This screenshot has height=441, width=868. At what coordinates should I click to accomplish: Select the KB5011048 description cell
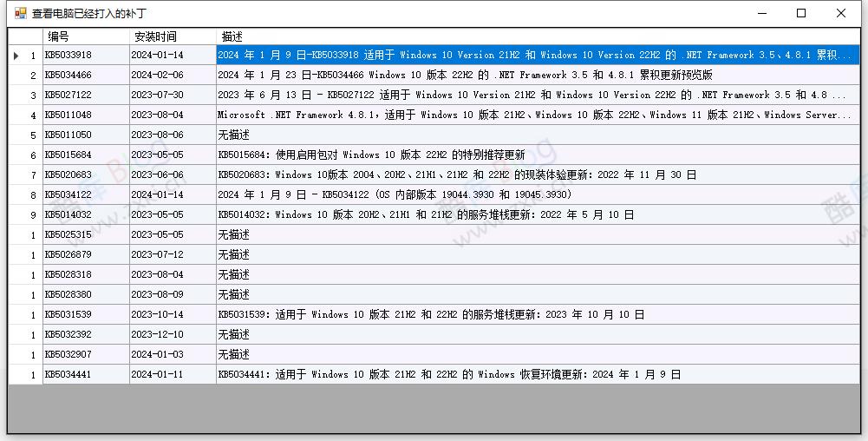click(538, 115)
